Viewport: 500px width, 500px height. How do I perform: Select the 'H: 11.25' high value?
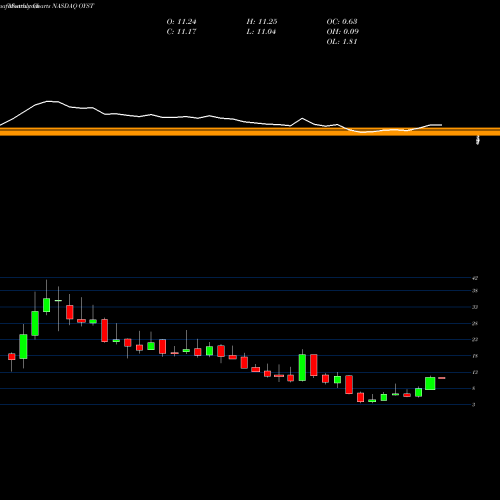pos(262,22)
